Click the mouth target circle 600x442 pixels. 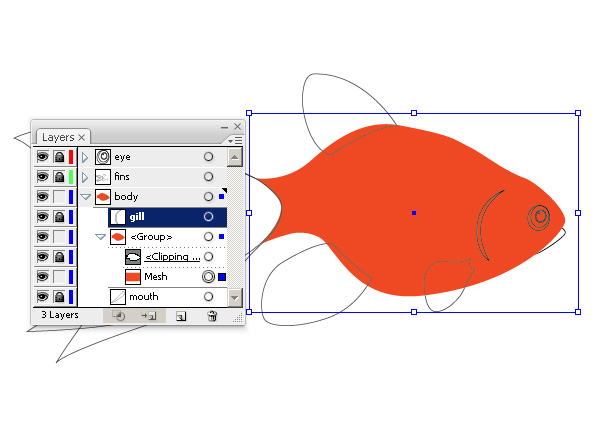coord(208,296)
